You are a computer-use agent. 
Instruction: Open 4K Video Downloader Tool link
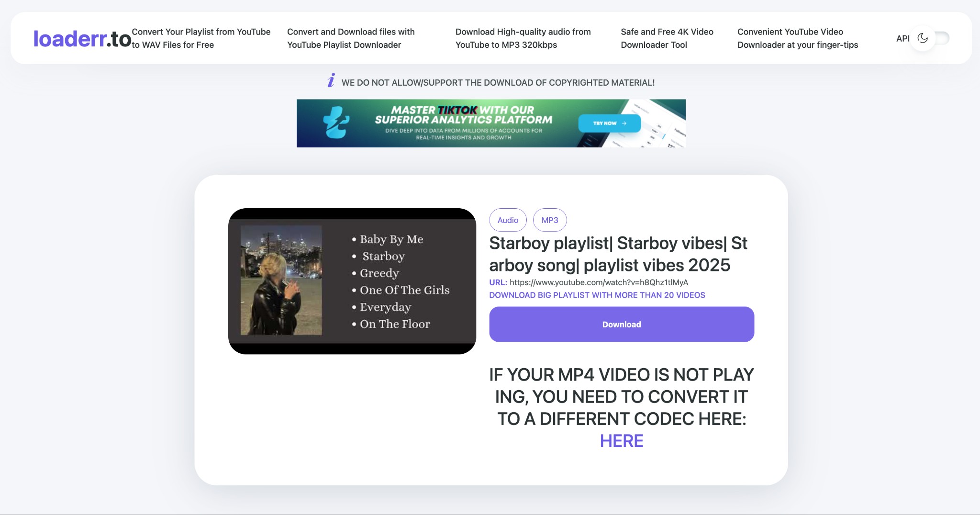coord(667,38)
